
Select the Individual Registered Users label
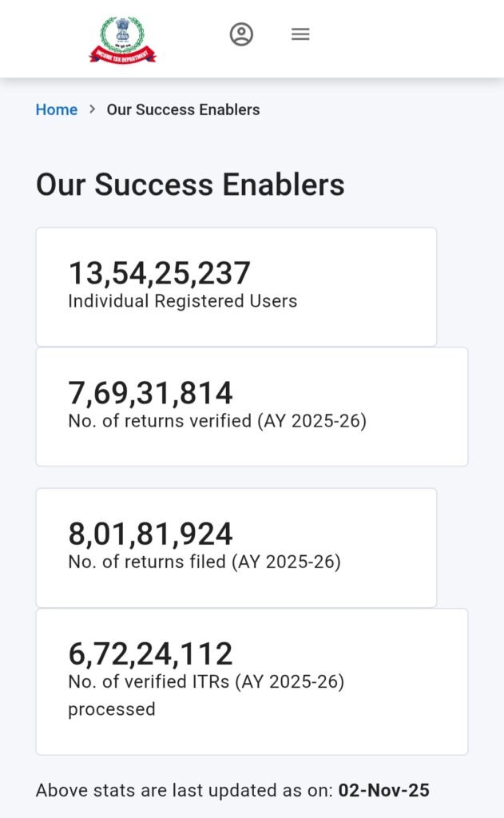point(182,301)
